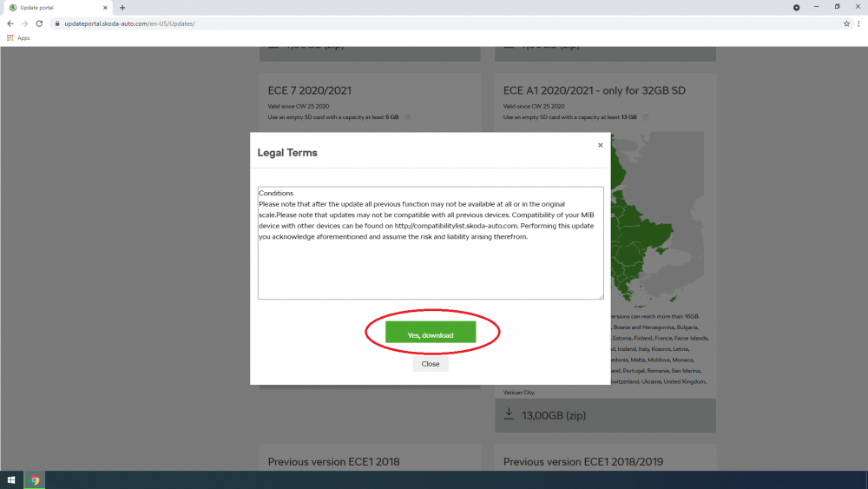Click the 13,00GB (zip) download label
The height and width of the screenshot is (489, 868).
554,415
